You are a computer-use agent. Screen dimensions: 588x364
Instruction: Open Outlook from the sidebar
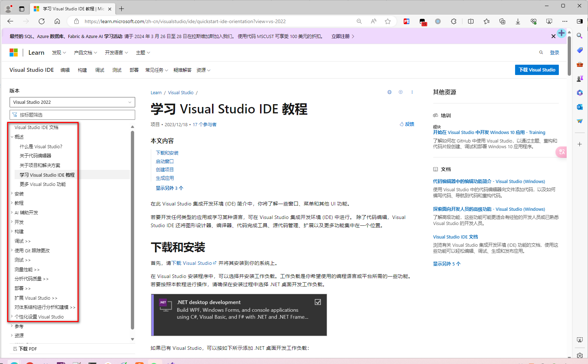(580, 107)
